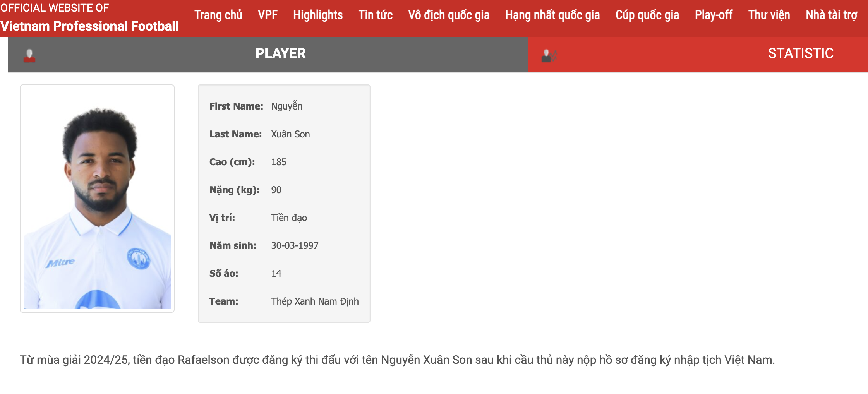The height and width of the screenshot is (394, 868).
Task: Navigate to Tin tức news section
Action: tap(375, 15)
